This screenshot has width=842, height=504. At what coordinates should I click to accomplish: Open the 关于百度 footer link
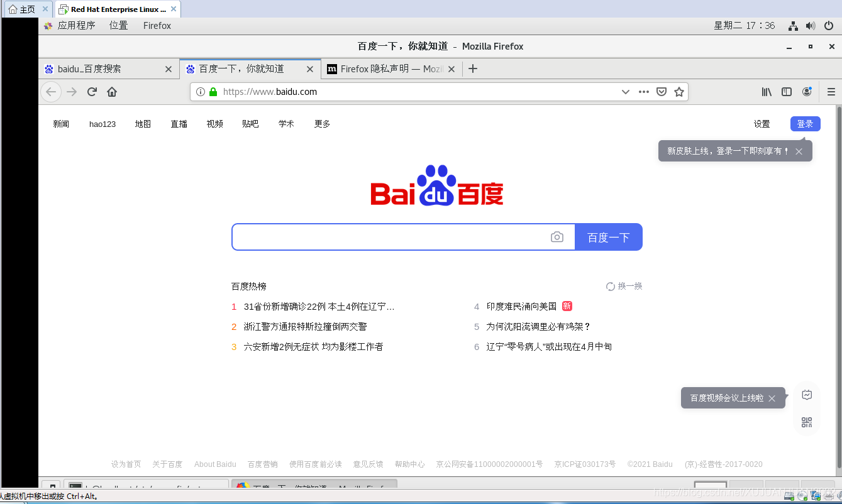point(167,464)
